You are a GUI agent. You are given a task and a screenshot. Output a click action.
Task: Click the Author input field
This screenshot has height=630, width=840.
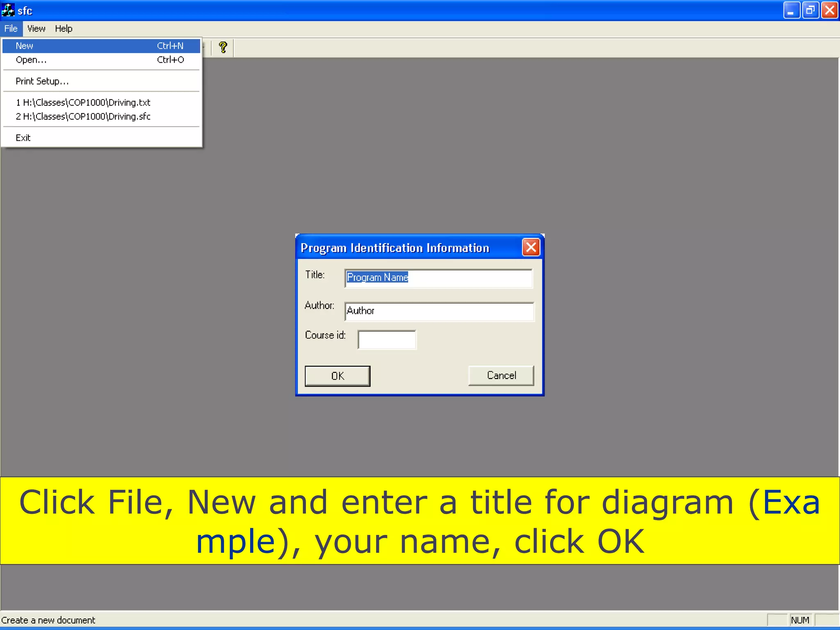(x=439, y=311)
